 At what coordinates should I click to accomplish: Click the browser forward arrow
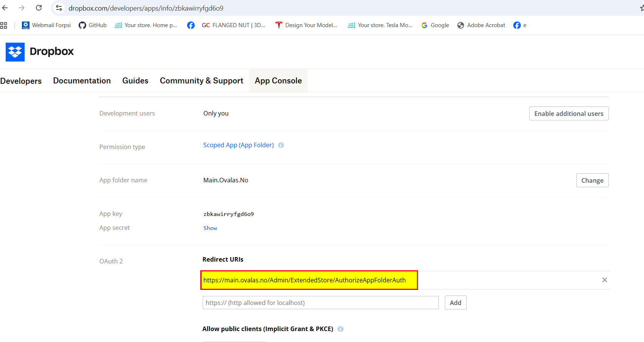click(x=22, y=8)
